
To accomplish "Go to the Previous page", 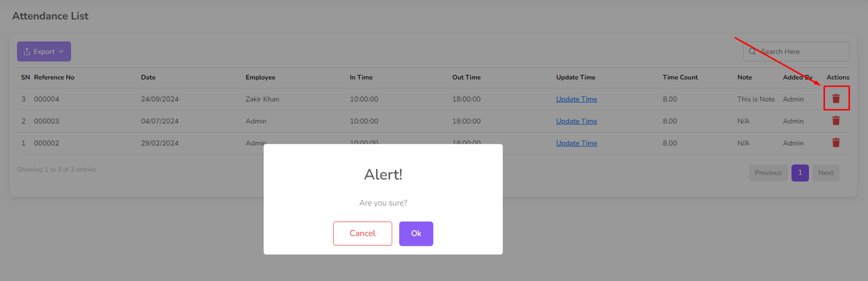I will 768,173.
